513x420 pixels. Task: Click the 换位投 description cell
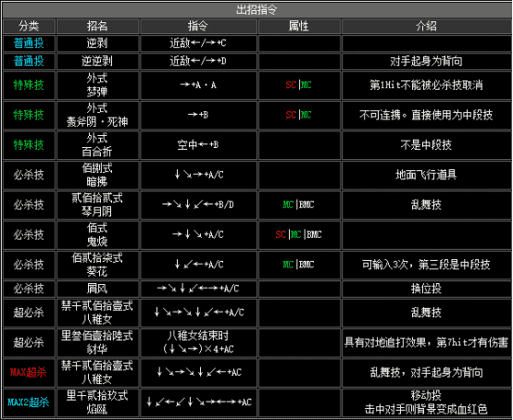pyautogui.click(x=426, y=289)
